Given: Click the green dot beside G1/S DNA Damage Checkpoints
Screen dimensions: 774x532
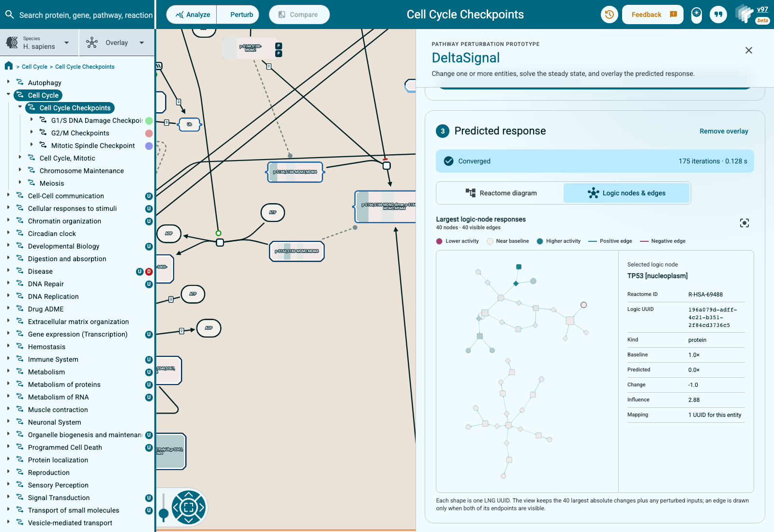Looking at the screenshot, I should [149, 121].
